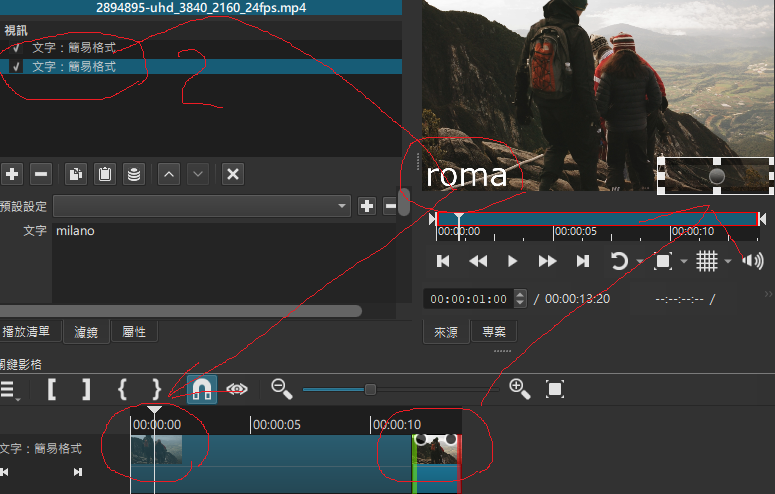Uncheck the first 文字：簡易格式 filter checkbox
This screenshot has height=494, width=775.
(16, 48)
